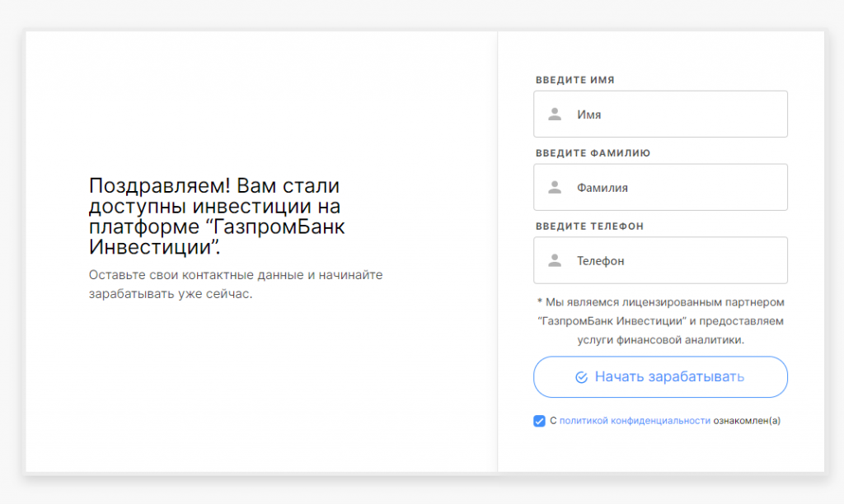Click the ВВЕДИТЕ ТЕЛЕФОН label
Viewport: 844px width, 504px height.
click(x=589, y=226)
